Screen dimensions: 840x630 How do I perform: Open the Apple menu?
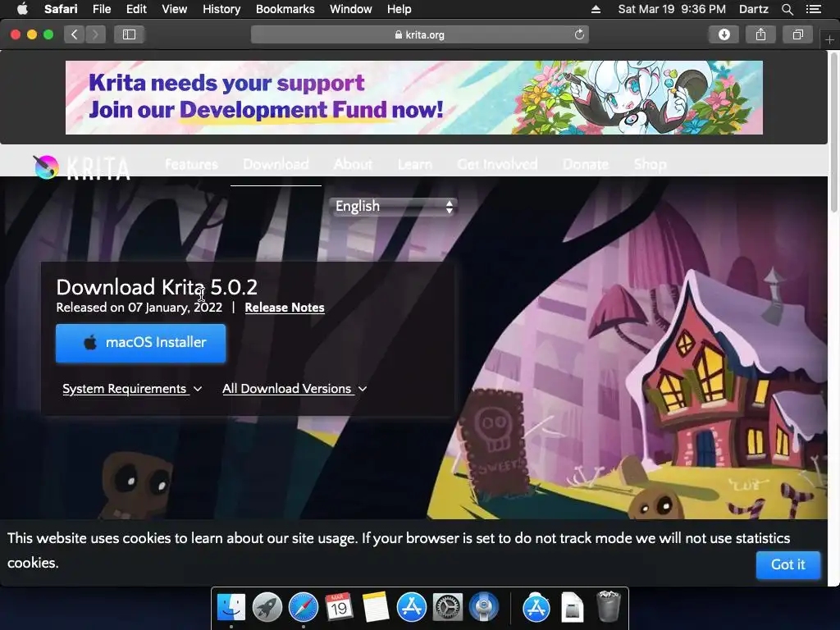click(22, 9)
